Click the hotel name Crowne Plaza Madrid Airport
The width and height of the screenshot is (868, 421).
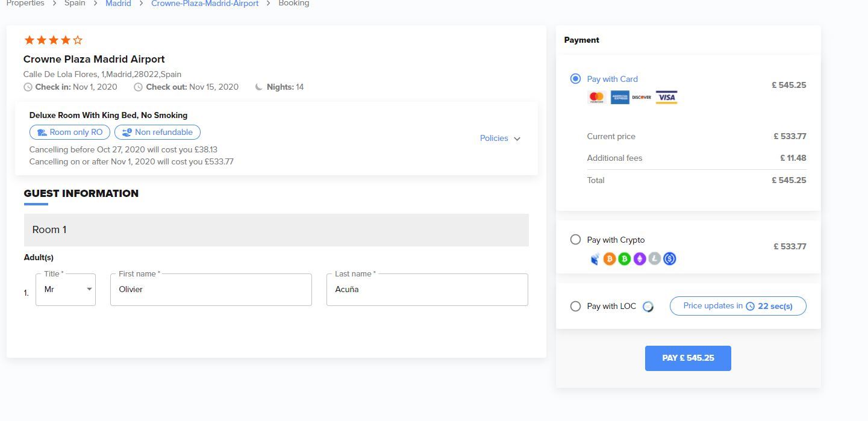tap(94, 59)
